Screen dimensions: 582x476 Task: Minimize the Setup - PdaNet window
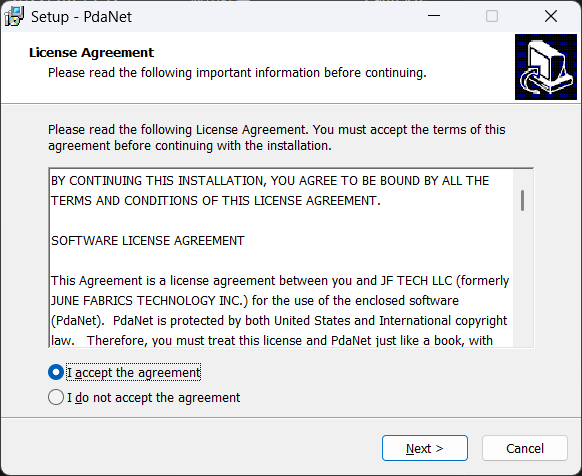pyautogui.click(x=434, y=16)
